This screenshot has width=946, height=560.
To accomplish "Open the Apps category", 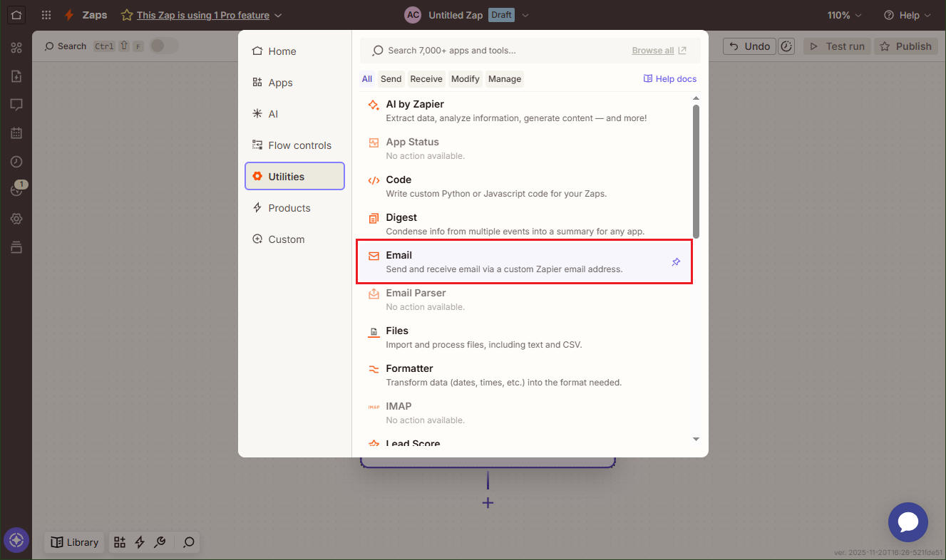I will pos(295,83).
